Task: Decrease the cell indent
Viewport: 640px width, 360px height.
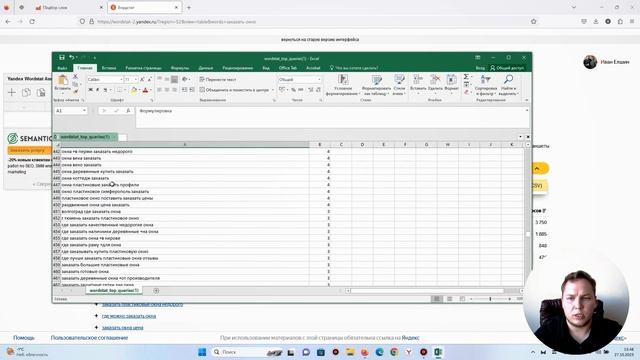Action: tap(184, 90)
